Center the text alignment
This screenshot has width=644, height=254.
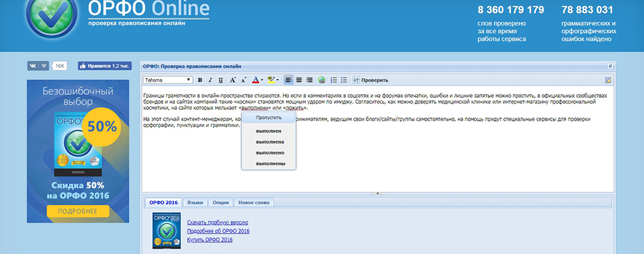pos(299,80)
